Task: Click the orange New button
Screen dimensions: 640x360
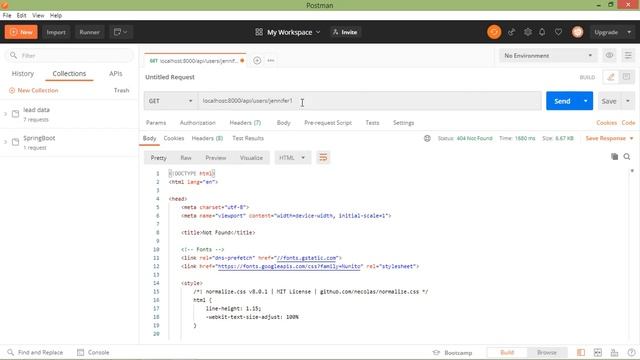Action: [x=21, y=32]
